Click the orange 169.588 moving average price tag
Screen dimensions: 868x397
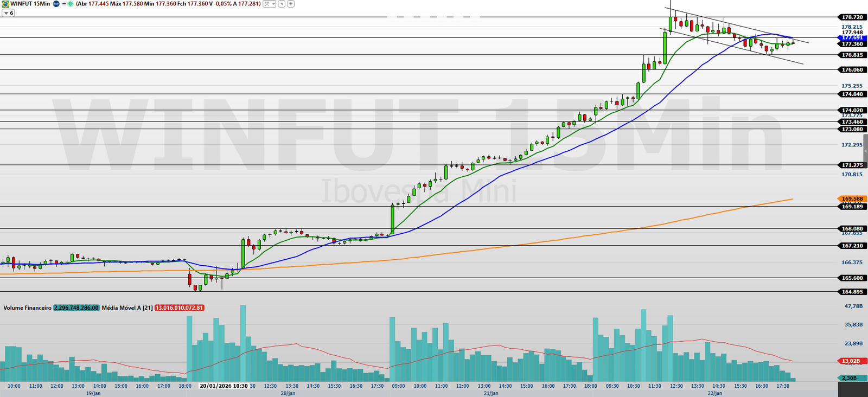[x=852, y=199]
